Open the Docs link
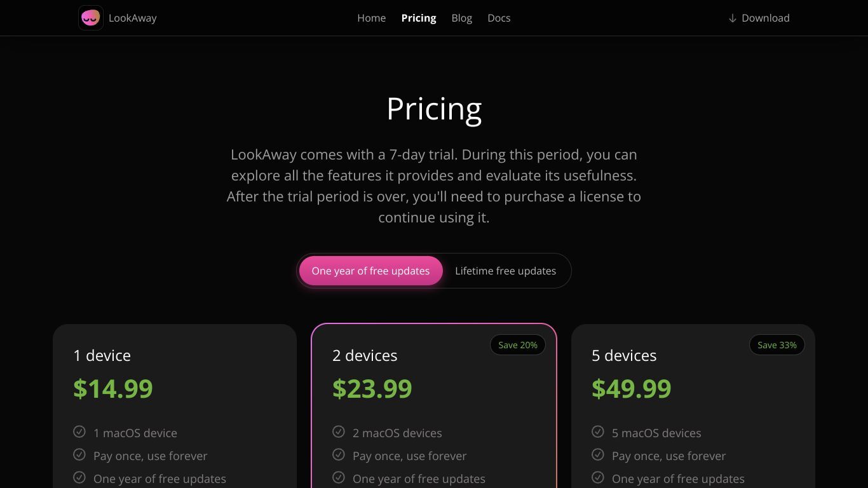 499,18
